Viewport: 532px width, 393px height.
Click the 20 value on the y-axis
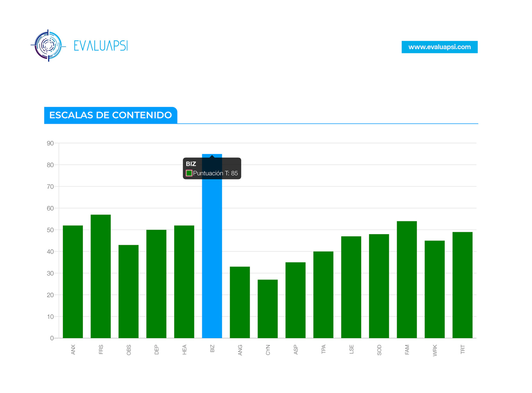point(50,295)
